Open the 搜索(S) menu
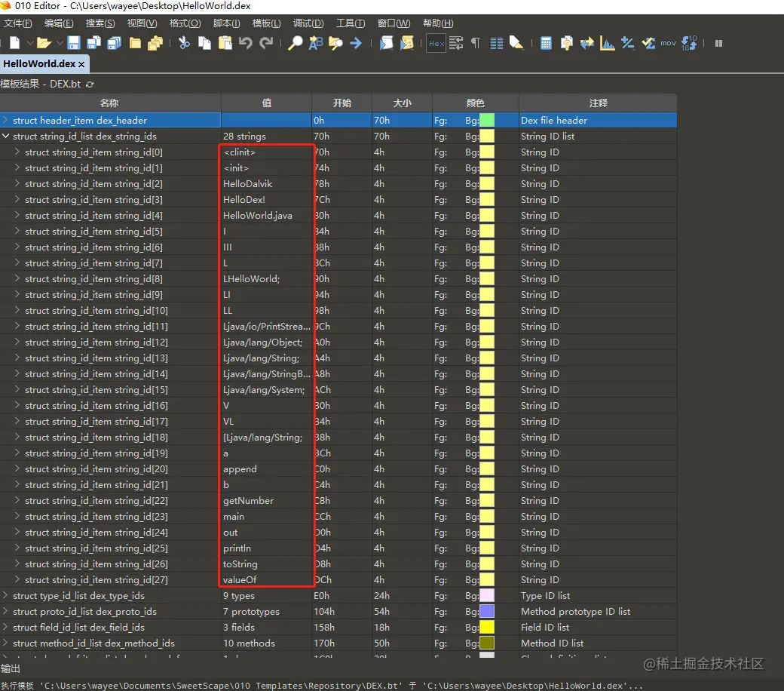Screen dimensions: 784x691 pos(100,23)
